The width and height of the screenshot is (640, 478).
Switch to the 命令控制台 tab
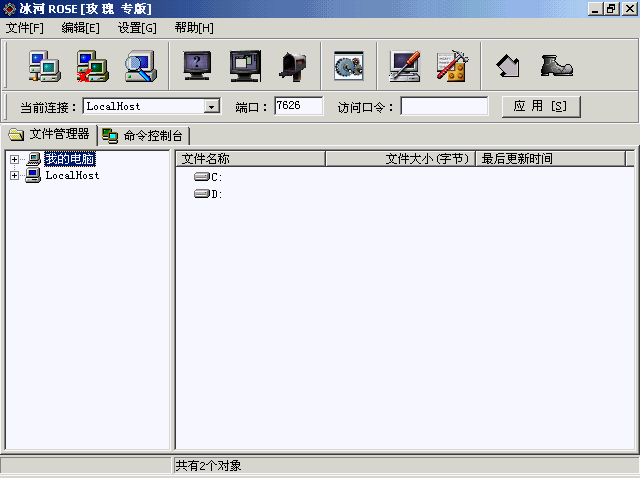[144, 135]
